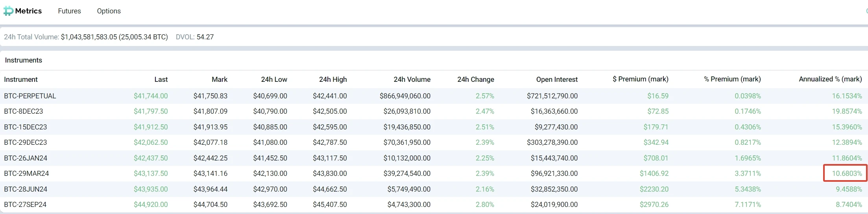Open the BTC-29MAR24 instrument
This screenshot has width=868, height=214.
[x=26, y=173]
